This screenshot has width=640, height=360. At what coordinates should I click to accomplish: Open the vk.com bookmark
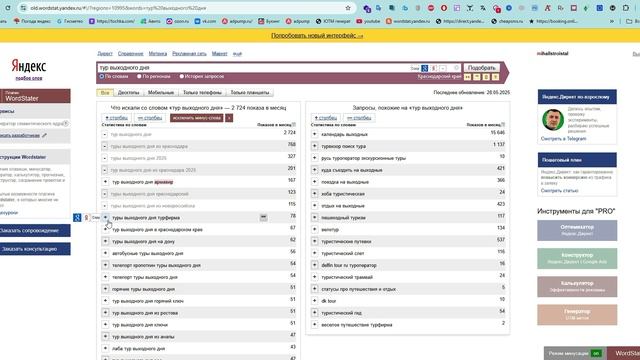coord(205,21)
